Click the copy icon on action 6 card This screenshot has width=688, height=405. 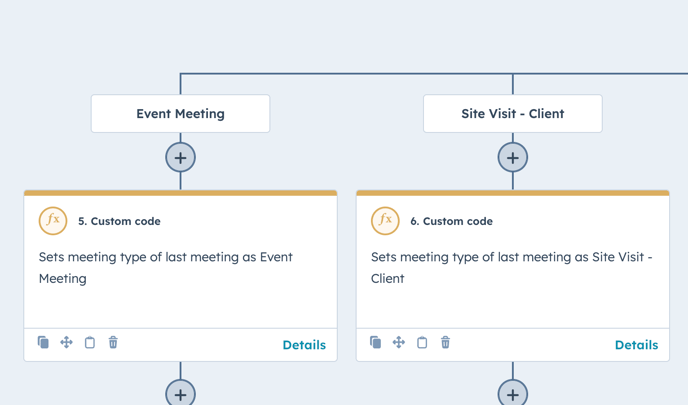pyautogui.click(x=376, y=342)
